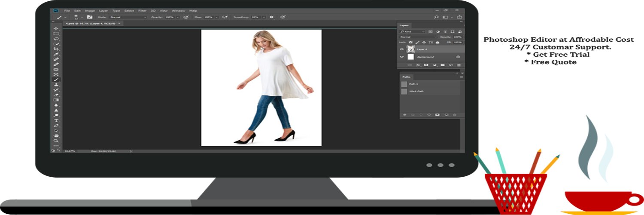
Task: Close the 4.psd document tab
Action: (x=119, y=24)
